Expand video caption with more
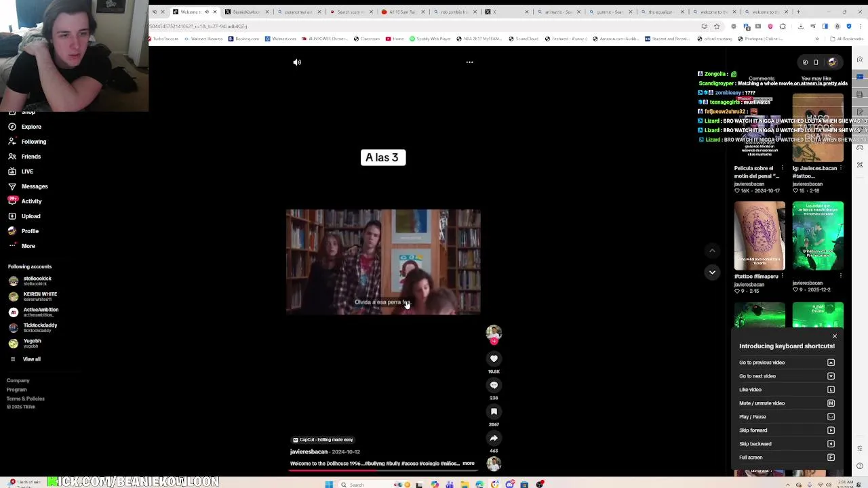Viewport: 868px width, 488px height. pos(469,464)
